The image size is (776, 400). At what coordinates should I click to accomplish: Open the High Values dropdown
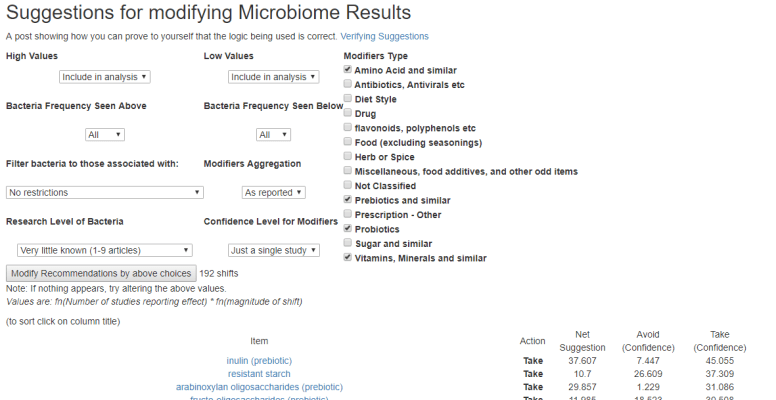(x=105, y=77)
